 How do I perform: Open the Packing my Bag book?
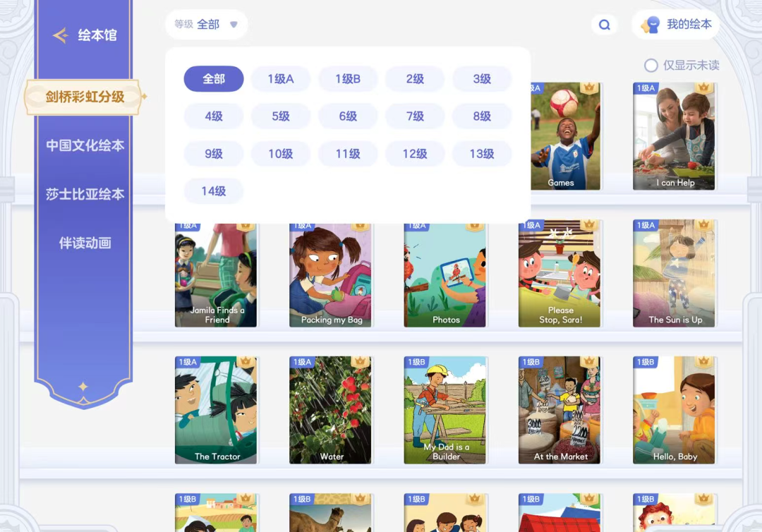coord(330,275)
